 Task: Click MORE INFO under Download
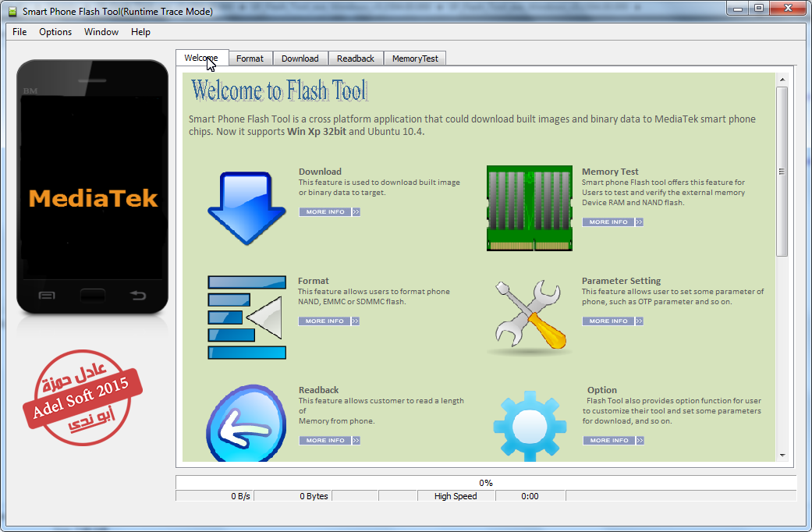coord(329,212)
